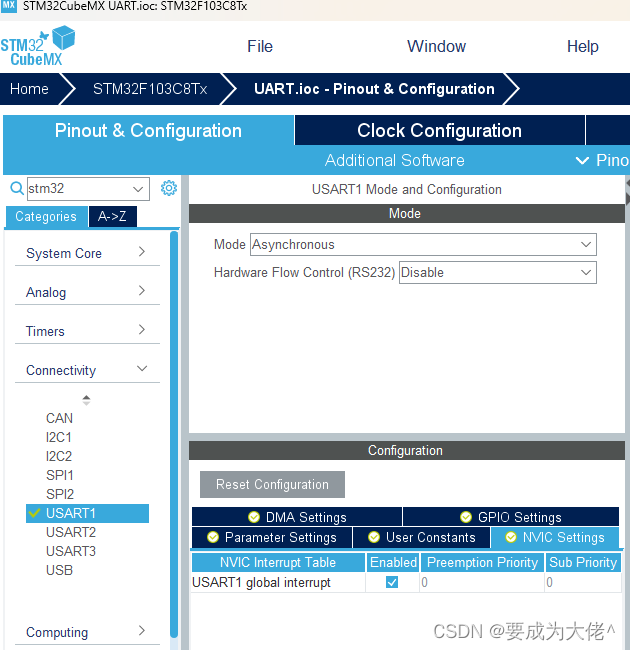Click the Sub Priority column header

tap(583, 563)
